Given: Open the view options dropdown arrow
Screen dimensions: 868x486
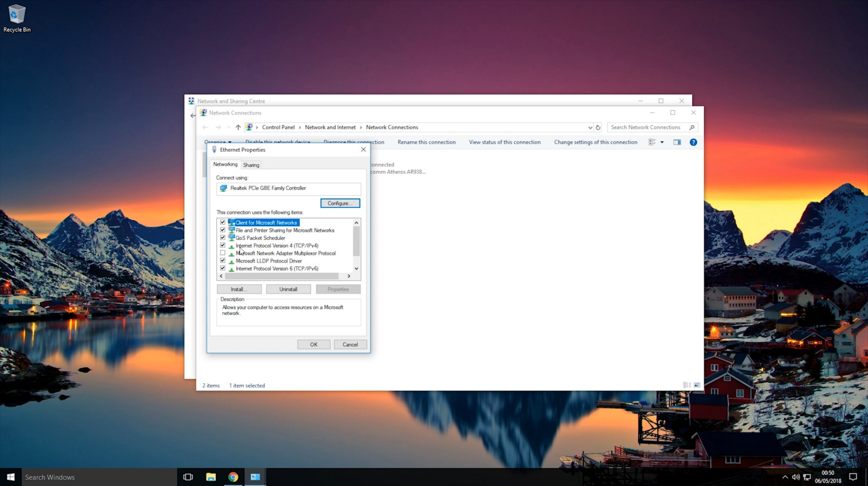Looking at the screenshot, I should point(662,142).
